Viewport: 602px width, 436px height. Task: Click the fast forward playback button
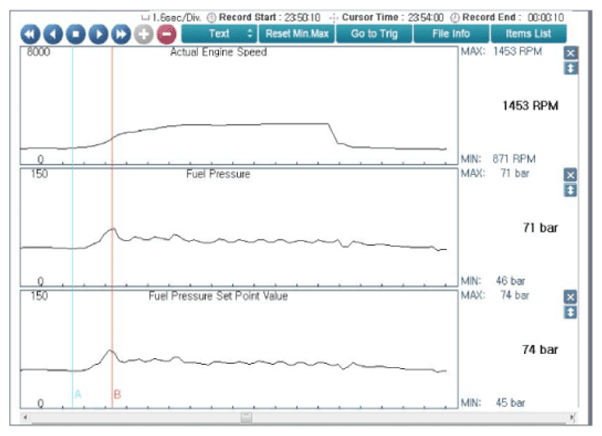121,34
